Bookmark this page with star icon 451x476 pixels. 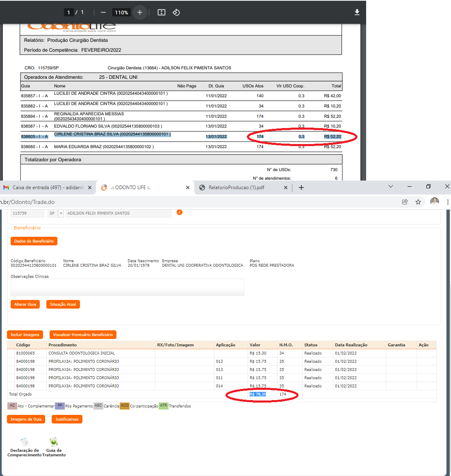pyautogui.click(x=418, y=202)
